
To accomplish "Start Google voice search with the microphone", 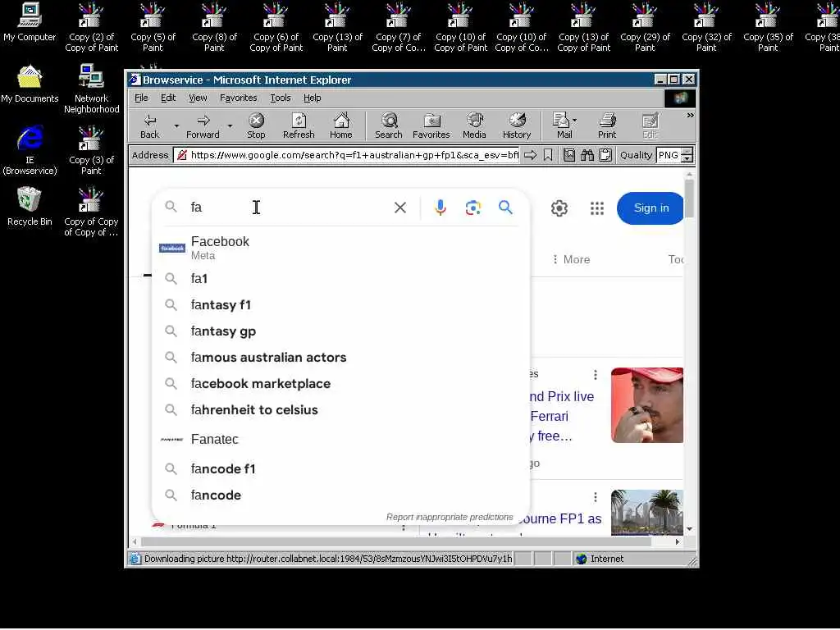I will (441, 208).
